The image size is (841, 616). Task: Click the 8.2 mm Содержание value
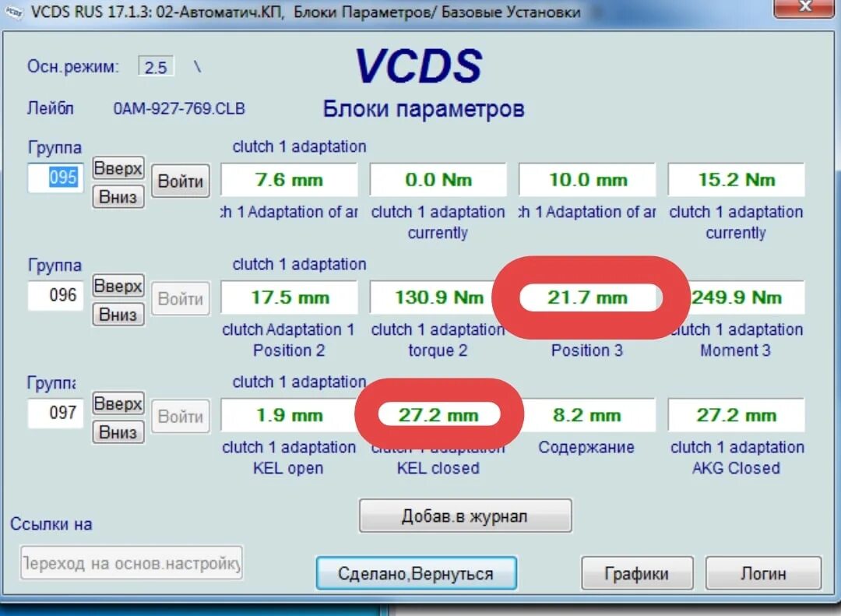click(x=587, y=415)
